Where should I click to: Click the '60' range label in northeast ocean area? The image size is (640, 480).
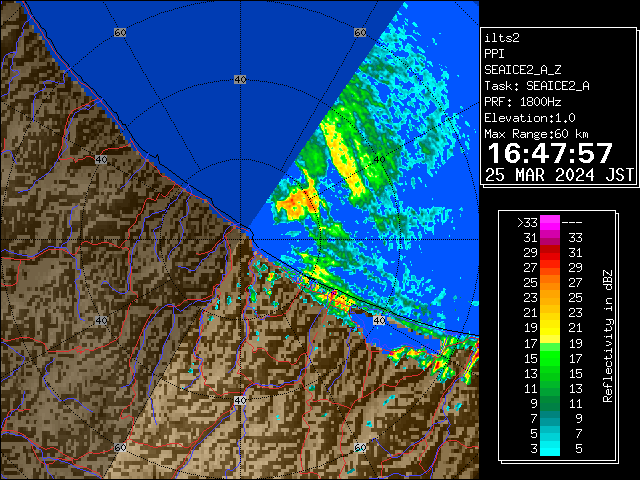click(x=360, y=32)
